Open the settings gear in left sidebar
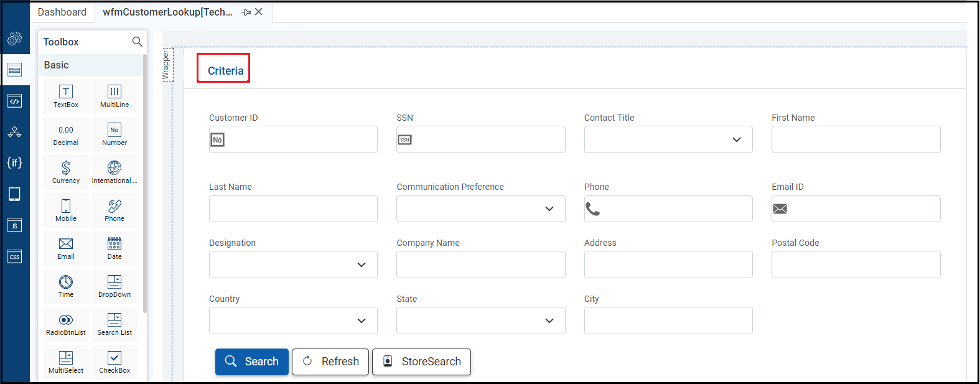Image resolution: width=980 pixels, height=384 pixels. click(x=15, y=39)
